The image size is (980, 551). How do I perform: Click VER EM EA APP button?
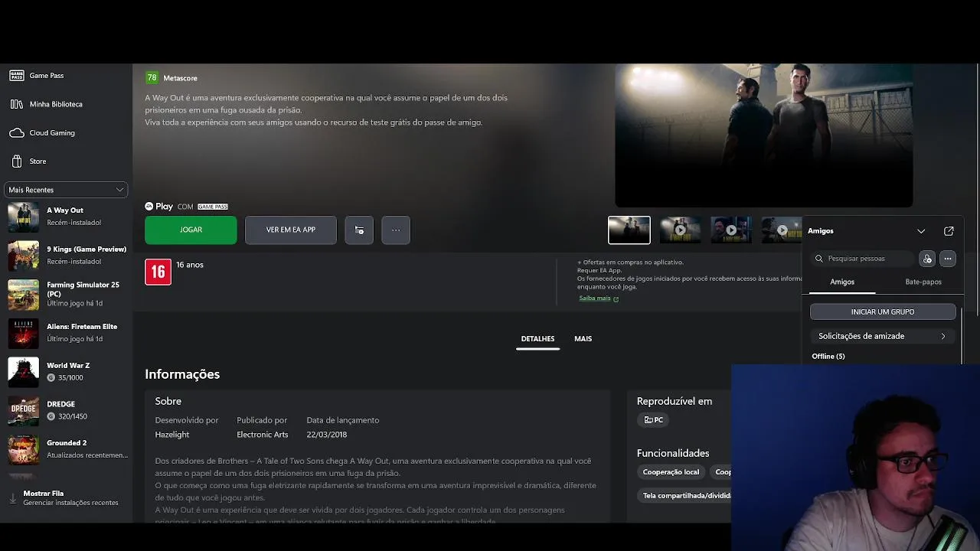click(291, 230)
